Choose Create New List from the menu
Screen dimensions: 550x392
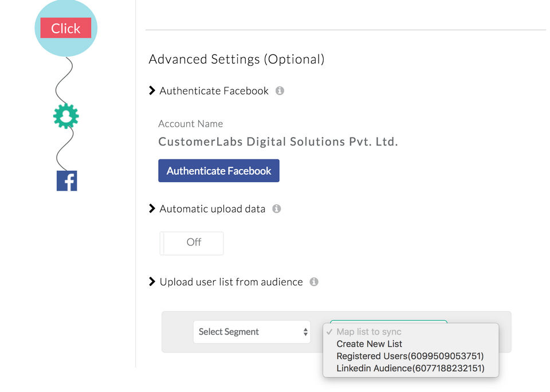pyautogui.click(x=369, y=344)
